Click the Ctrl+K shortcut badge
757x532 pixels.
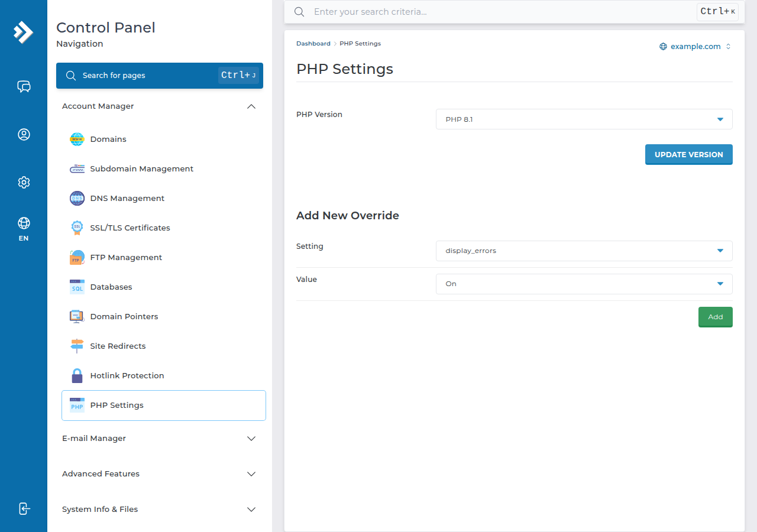[717, 12]
